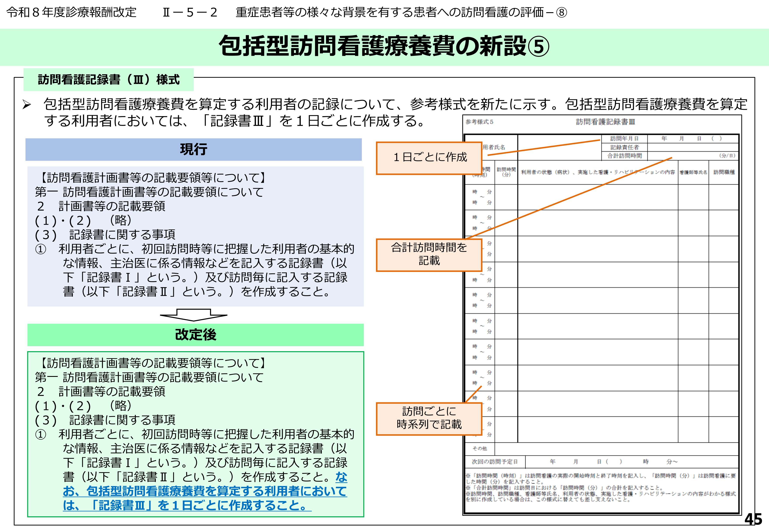Click the page number 45
This screenshot has width=769, height=532.
point(753,519)
